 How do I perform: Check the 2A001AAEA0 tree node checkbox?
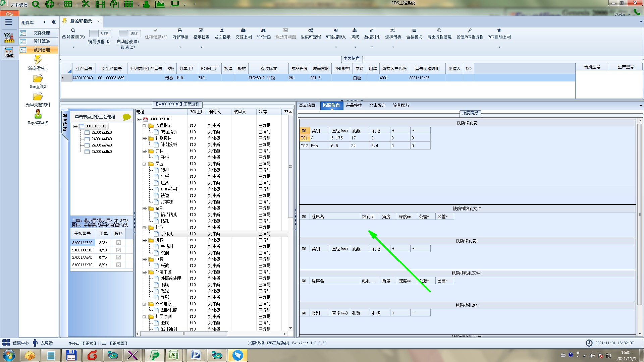(87, 132)
